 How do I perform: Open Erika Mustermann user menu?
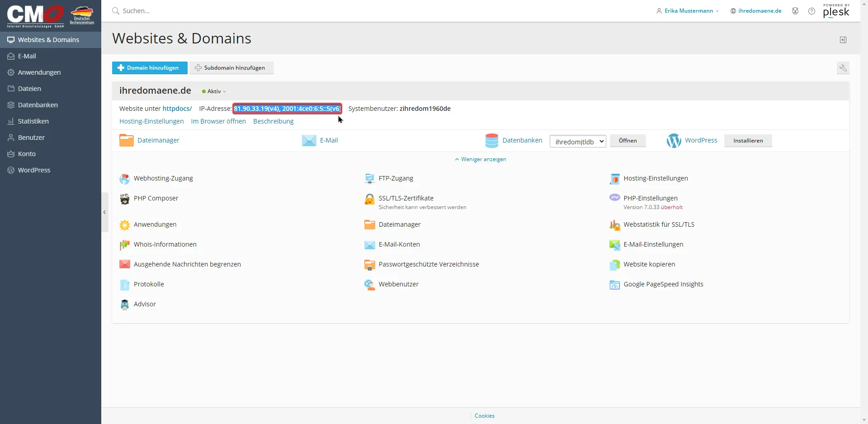click(688, 11)
